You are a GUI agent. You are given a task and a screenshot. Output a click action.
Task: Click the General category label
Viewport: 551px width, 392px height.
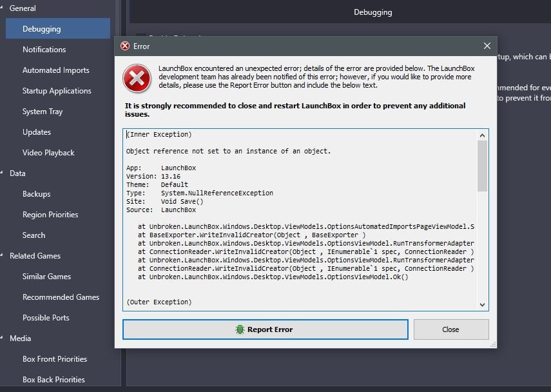pyautogui.click(x=23, y=8)
